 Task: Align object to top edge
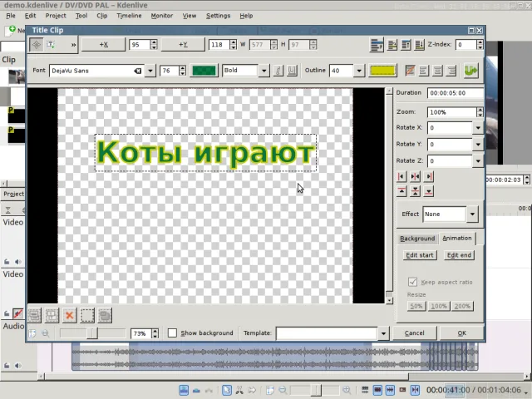pos(401,191)
